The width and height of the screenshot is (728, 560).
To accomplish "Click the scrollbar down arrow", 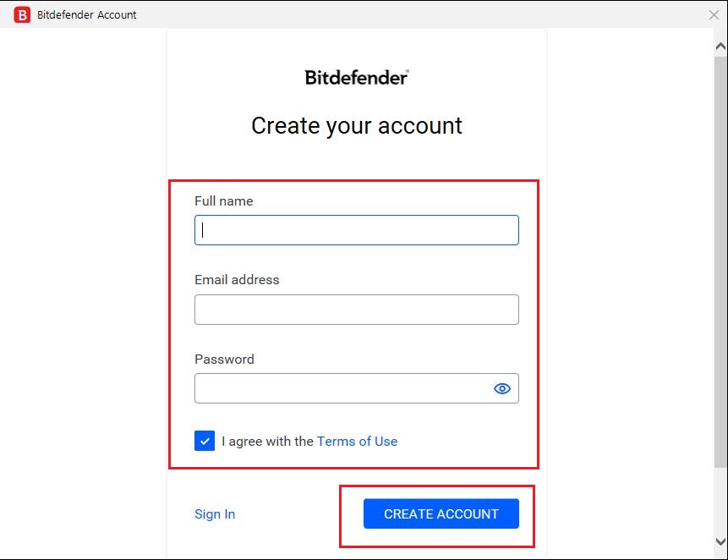I will (720, 541).
